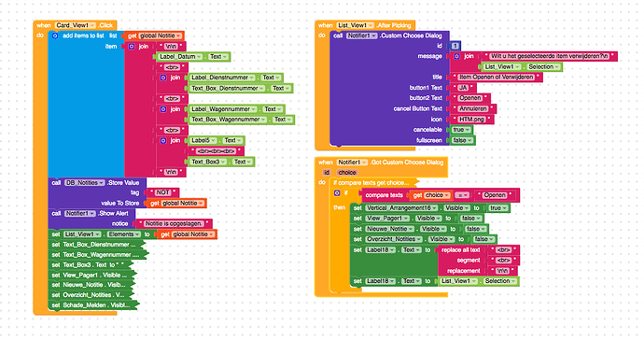Select collapsed set Overzicht_Notities block

pyautogui.click(x=91, y=295)
